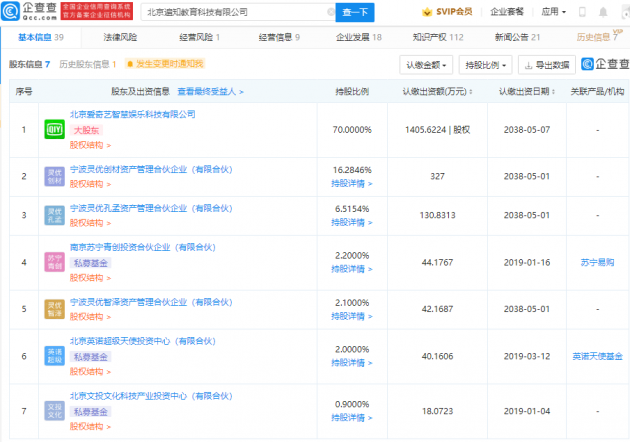630x442 pixels.
Task: Click the 导出数据 export icon button
Action: 546,64
